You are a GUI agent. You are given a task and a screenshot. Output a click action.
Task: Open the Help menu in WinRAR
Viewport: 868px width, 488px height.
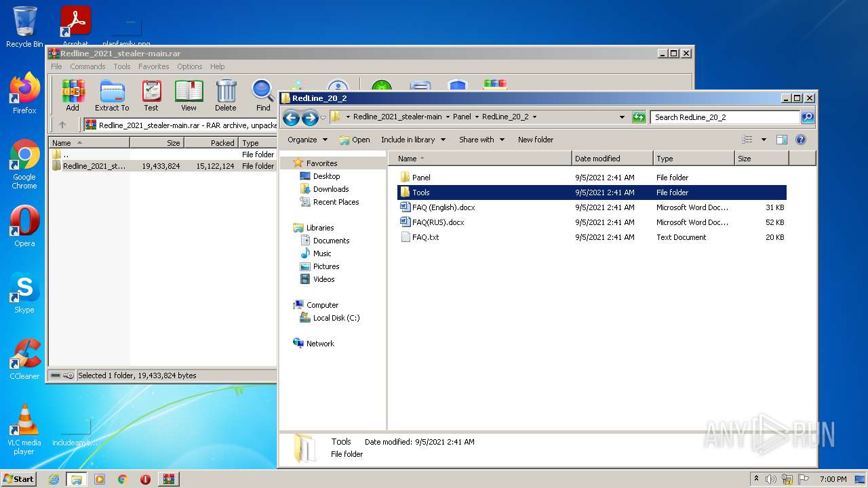point(217,66)
